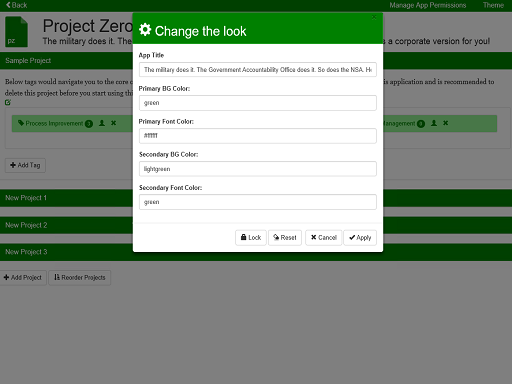Click the Add Project button
This screenshot has height=384, width=512.
click(23, 278)
